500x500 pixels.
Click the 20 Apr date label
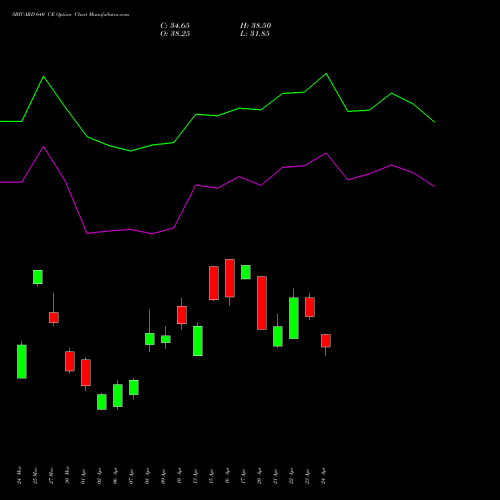[259, 476]
